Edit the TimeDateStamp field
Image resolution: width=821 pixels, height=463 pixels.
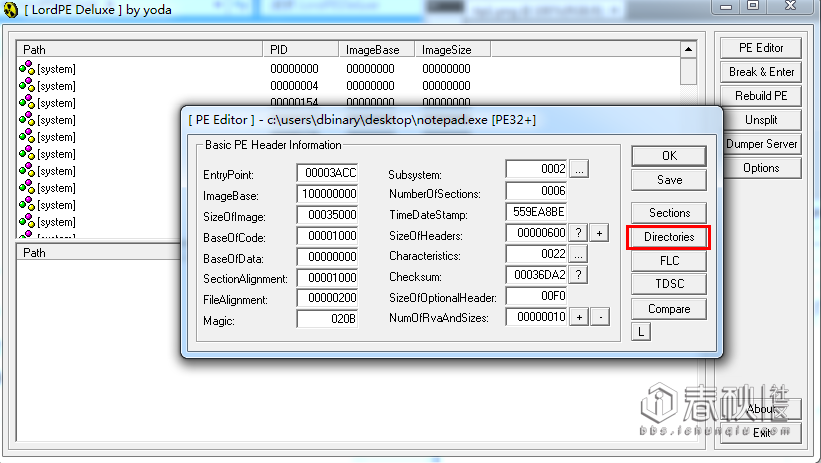(537, 212)
